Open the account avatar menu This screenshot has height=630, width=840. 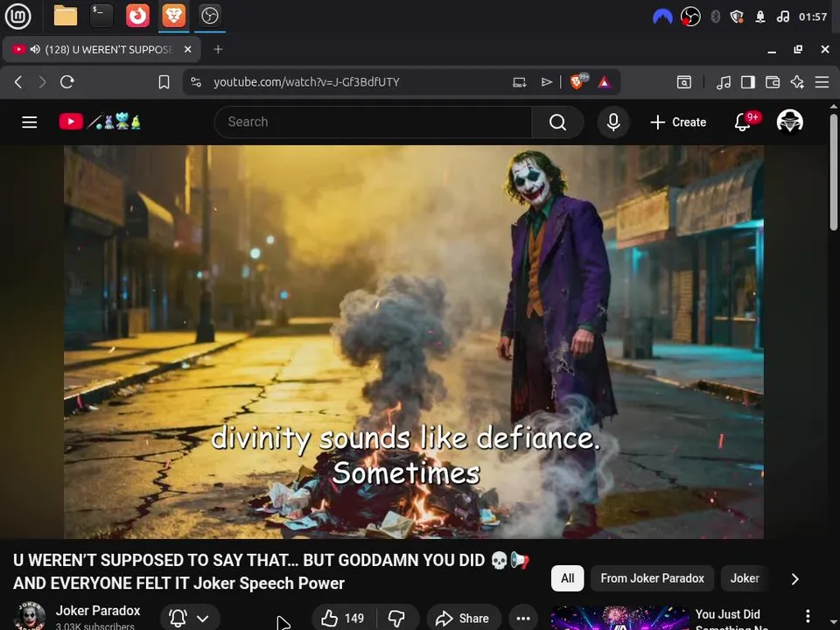click(x=789, y=122)
